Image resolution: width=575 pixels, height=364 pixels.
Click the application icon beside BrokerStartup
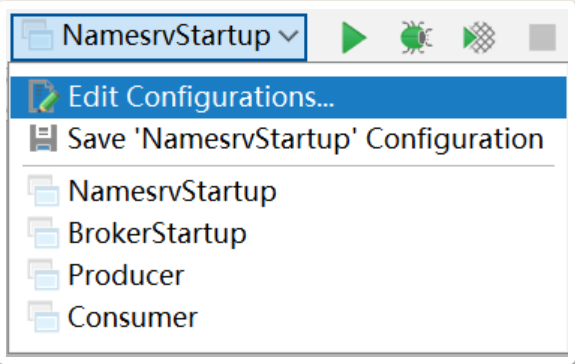pyautogui.click(x=44, y=233)
